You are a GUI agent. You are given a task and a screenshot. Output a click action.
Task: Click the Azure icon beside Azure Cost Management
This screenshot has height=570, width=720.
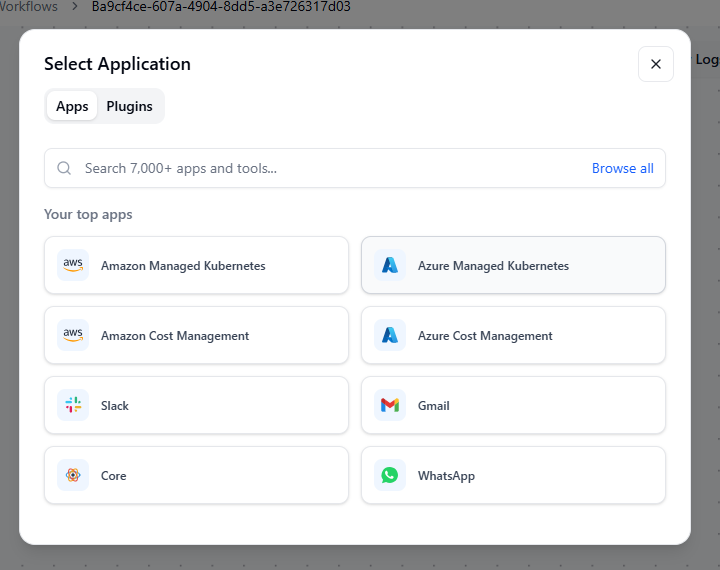coord(390,336)
